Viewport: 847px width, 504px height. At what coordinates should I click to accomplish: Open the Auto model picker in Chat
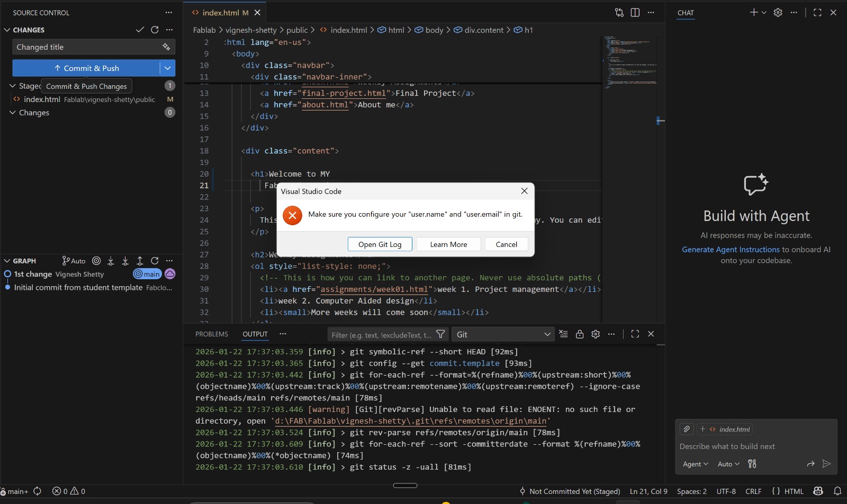click(x=728, y=464)
